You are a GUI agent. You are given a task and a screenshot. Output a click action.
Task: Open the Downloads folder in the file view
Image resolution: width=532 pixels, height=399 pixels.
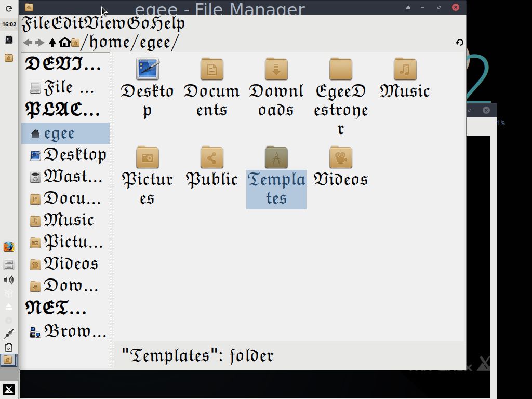[276, 69]
